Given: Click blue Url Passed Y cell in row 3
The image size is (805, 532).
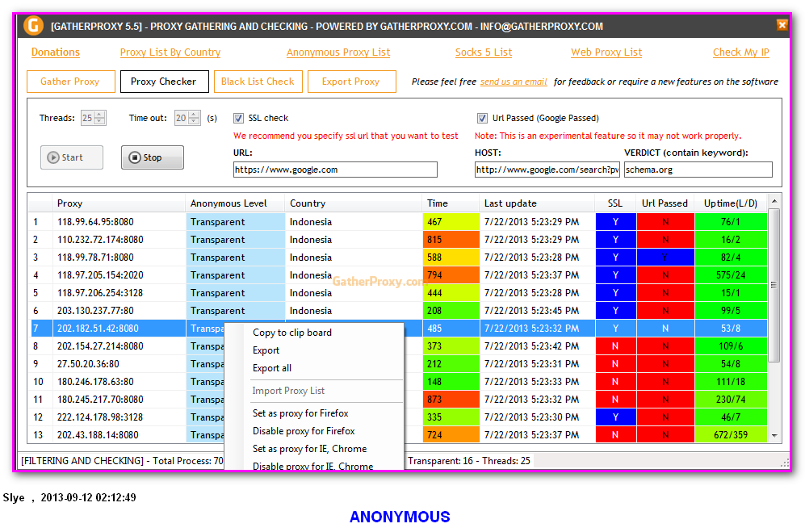Looking at the screenshot, I should tap(665, 258).
